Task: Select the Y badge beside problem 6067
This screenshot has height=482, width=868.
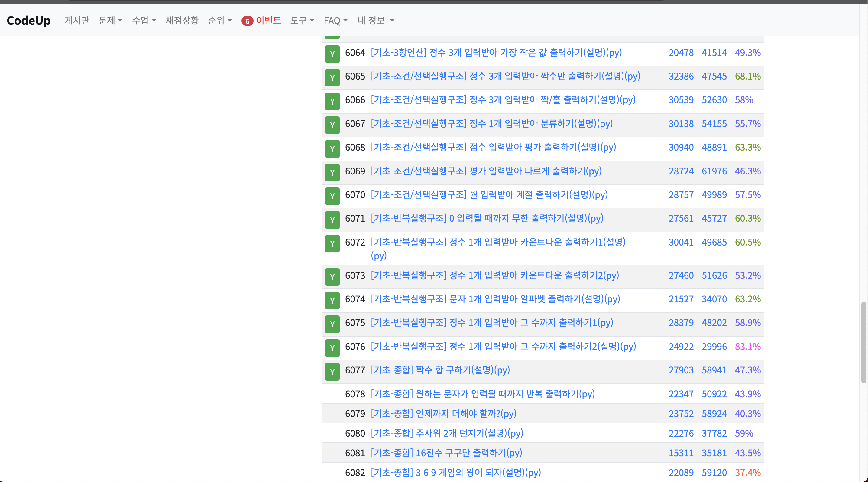Action: click(x=332, y=125)
